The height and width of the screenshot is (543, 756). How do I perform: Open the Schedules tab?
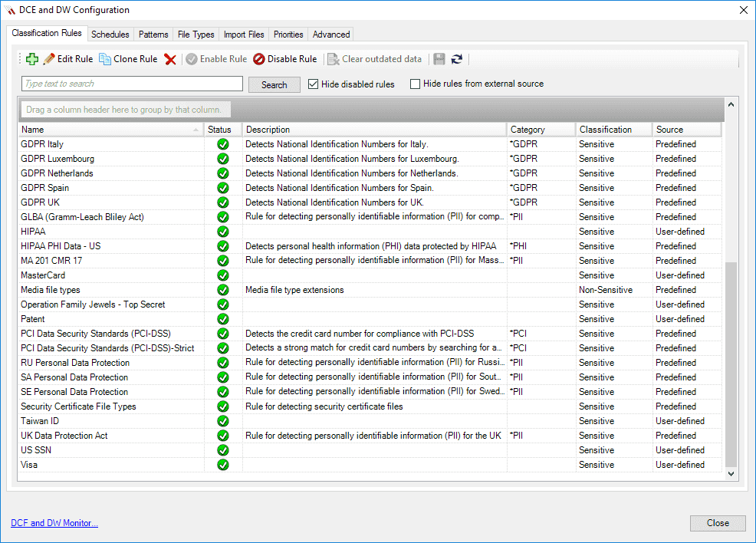(x=110, y=35)
